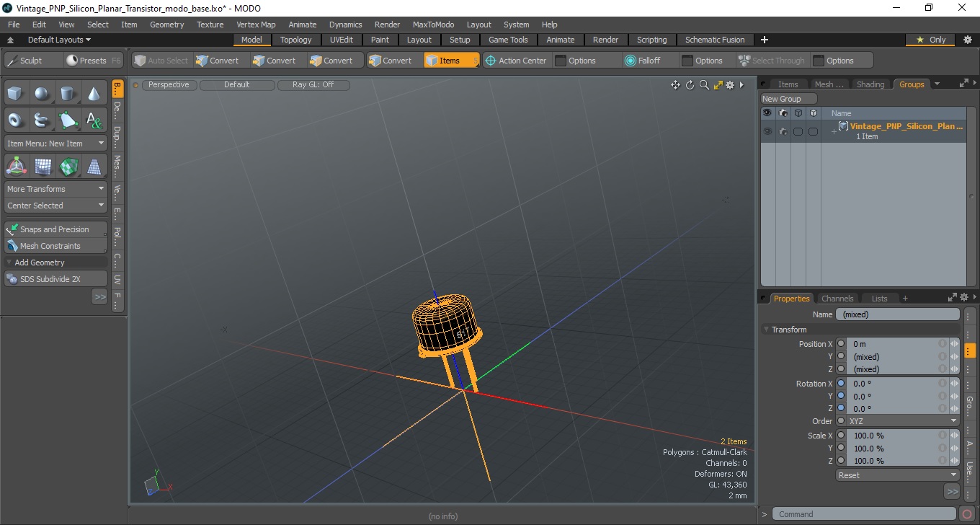Expand the Groups panel with arrows icon

[x=964, y=84]
